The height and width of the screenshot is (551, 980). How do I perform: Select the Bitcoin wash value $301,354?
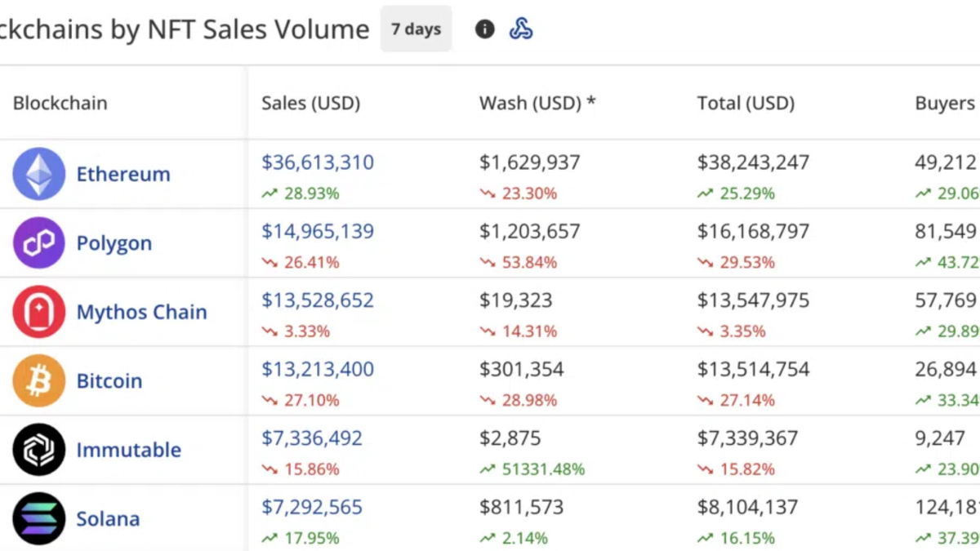tap(522, 369)
